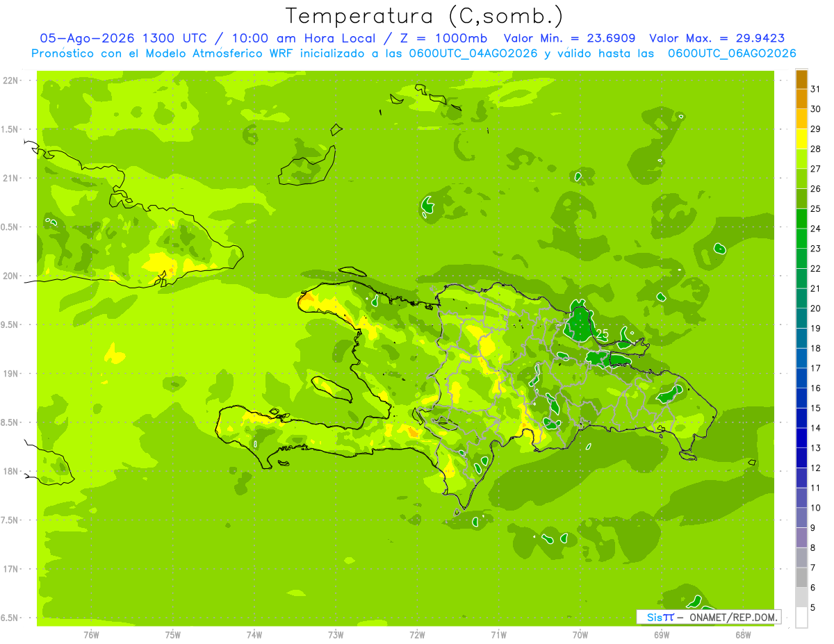834x644 pixels.
Task: Click the "75W" longitude axis label
Action: pyautogui.click(x=173, y=635)
